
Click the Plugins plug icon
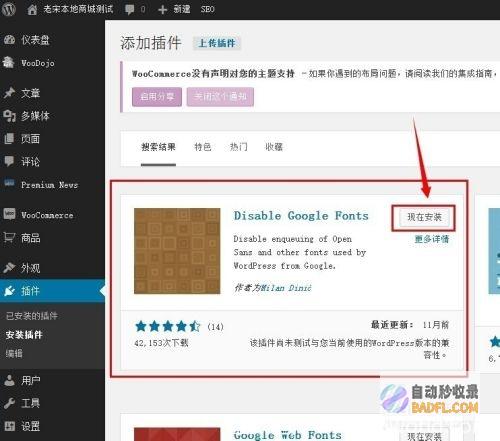[x=9, y=291]
